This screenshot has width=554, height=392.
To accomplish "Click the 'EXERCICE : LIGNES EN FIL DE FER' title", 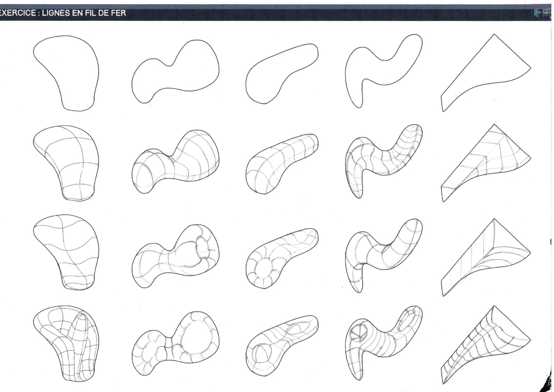I will [x=63, y=13].
